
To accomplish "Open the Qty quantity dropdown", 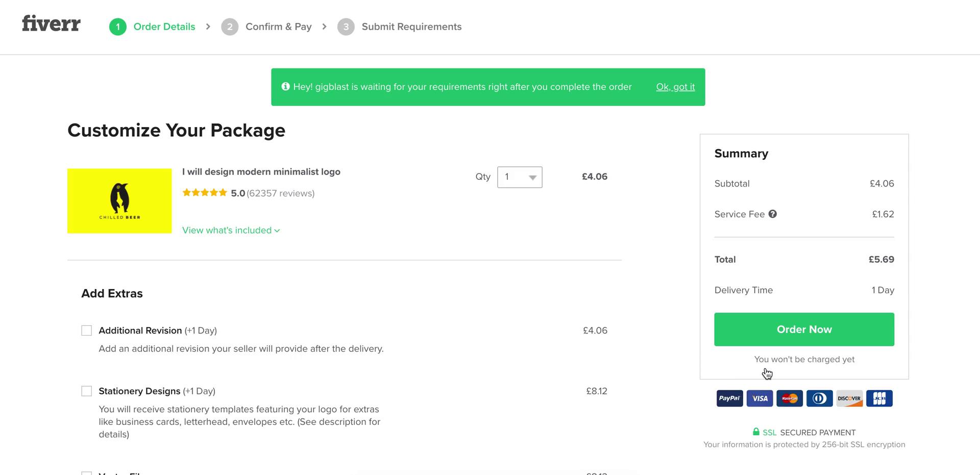I will tap(519, 177).
